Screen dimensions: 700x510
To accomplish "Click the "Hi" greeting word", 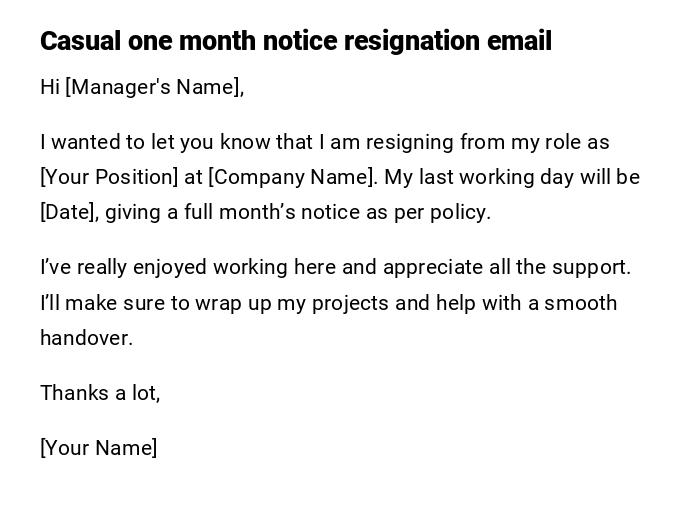I will coord(50,87).
